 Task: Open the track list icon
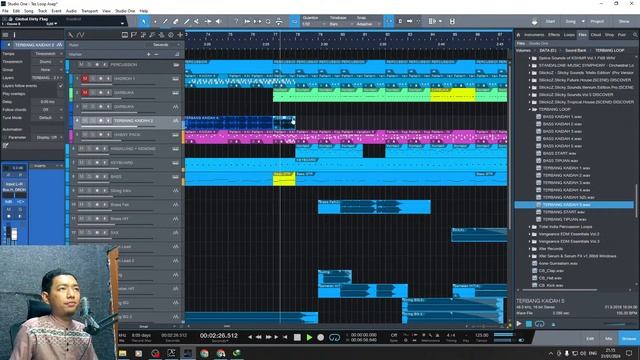click(5, 35)
